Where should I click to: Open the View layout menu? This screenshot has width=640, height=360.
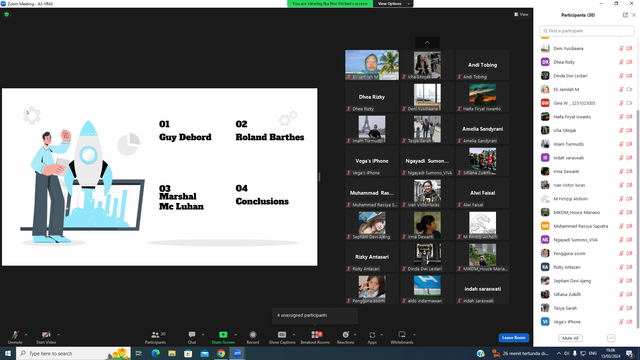[x=521, y=14]
